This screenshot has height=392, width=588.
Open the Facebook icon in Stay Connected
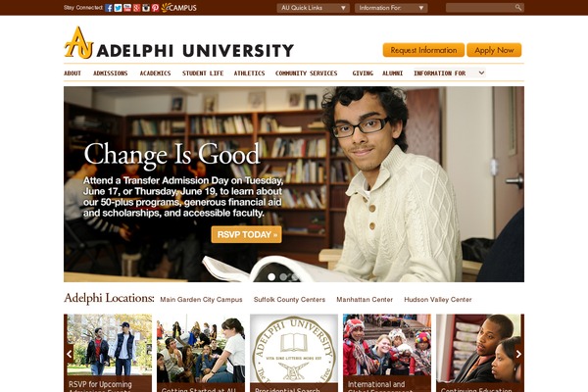(x=109, y=8)
